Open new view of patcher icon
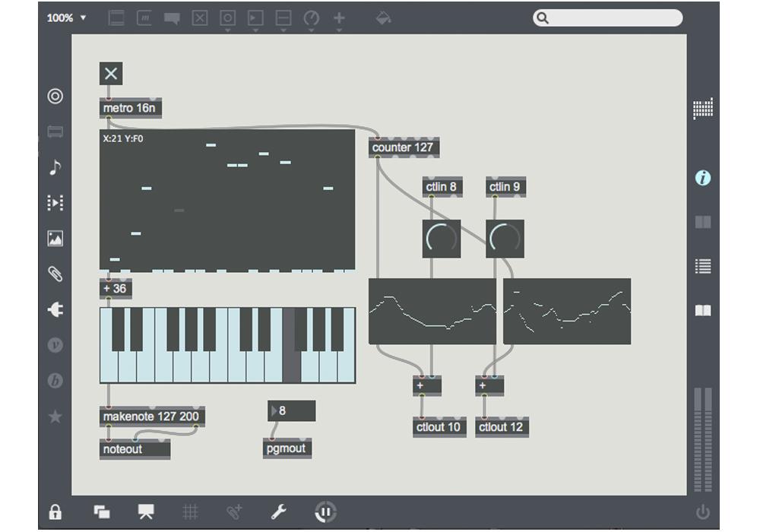Viewport: 760px width, 532px height. tap(101, 511)
